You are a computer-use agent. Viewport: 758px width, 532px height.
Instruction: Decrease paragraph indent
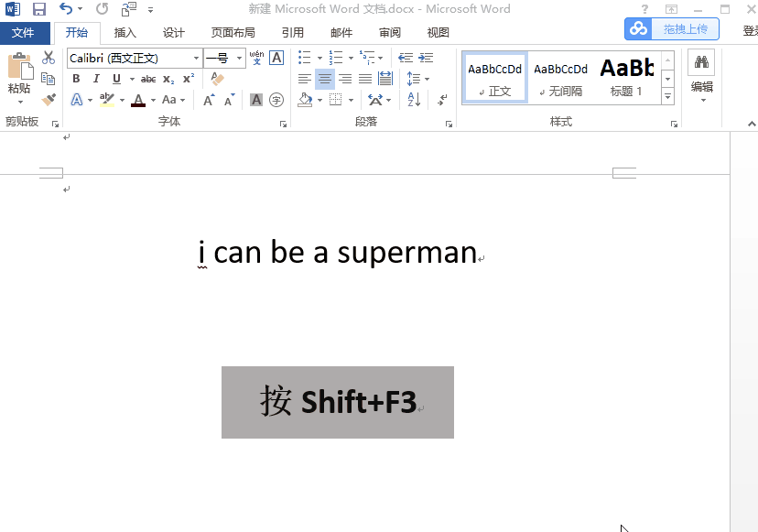(x=406, y=58)
